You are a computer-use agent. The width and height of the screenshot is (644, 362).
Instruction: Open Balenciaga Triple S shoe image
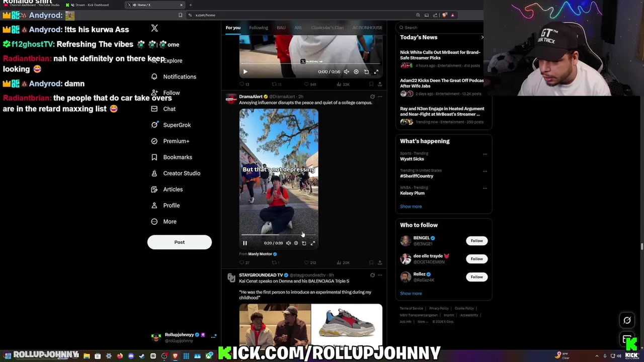347,324
